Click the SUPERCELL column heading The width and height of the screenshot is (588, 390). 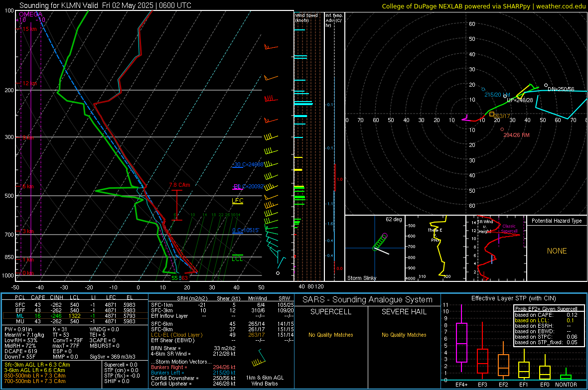[x=331, y=312]
